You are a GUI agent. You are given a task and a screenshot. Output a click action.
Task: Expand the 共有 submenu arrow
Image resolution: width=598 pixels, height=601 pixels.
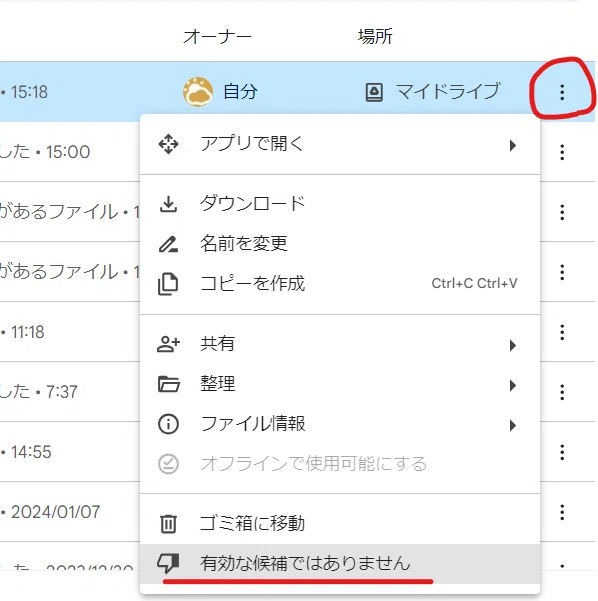point(513,345)
